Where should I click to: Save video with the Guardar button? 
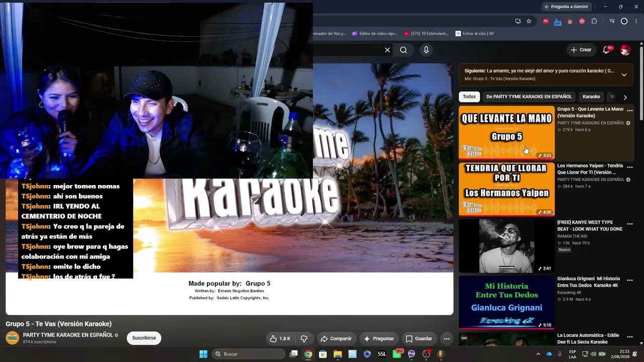click(x=419, y=339)
